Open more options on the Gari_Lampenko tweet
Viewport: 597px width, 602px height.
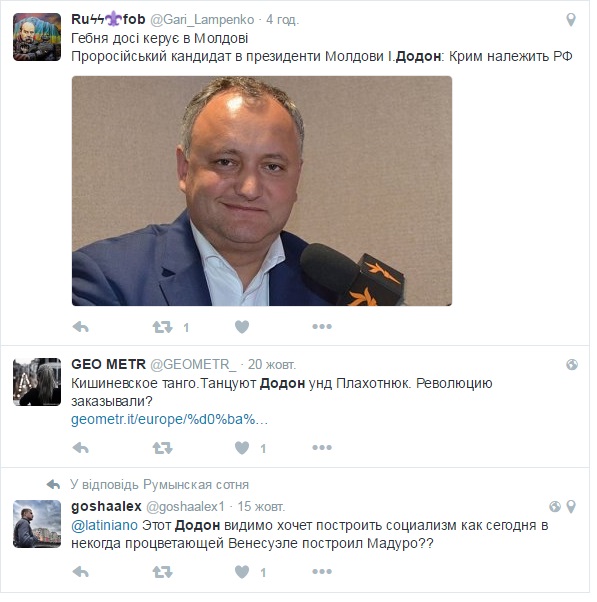click(x=322, y=327)
